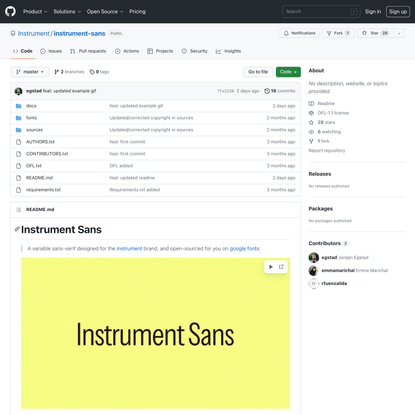
Task: Open contributor egstad's profile
Action: coord(329,258)
